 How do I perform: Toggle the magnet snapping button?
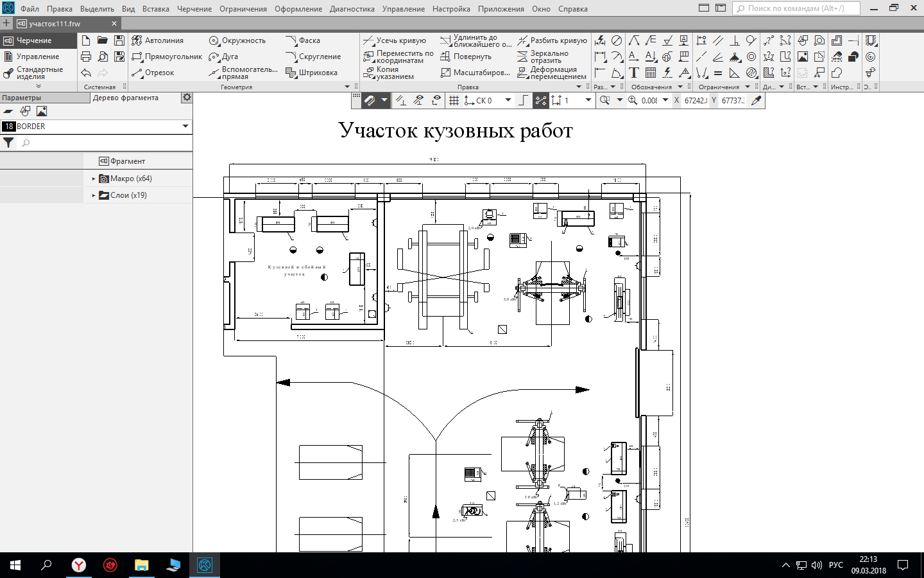pyautogui.click(x=369, y=100)
